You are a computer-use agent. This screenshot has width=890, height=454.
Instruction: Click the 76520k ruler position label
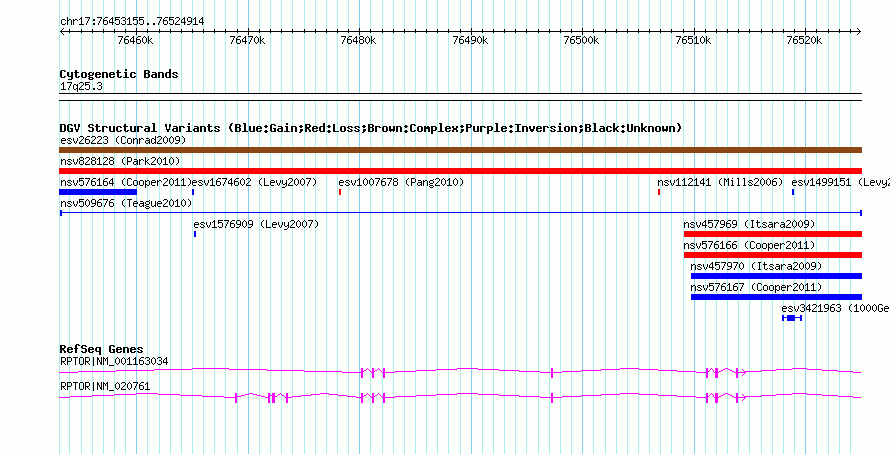[806, 40]
